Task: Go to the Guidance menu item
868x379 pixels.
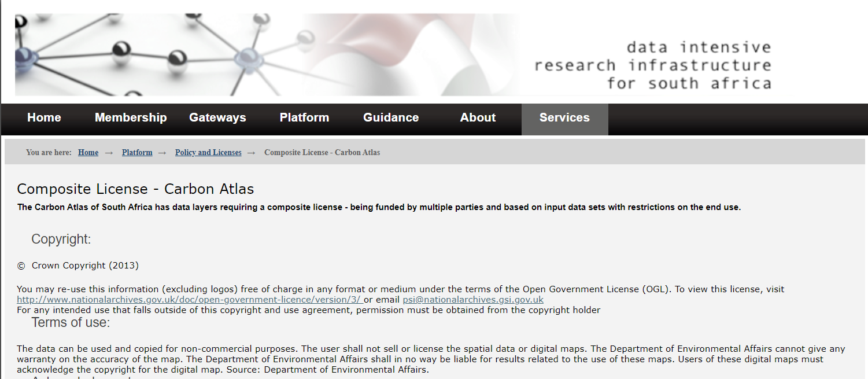Action: [391, 117]
